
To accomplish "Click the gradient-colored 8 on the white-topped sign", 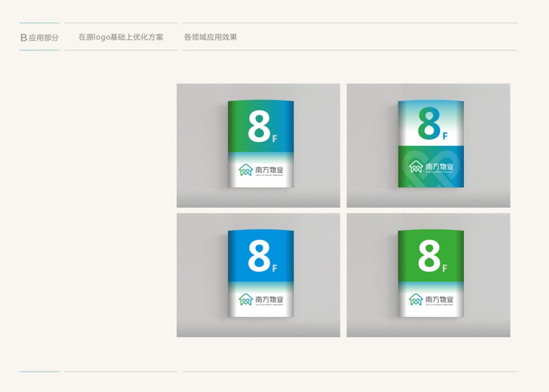I will click(429, 123).
